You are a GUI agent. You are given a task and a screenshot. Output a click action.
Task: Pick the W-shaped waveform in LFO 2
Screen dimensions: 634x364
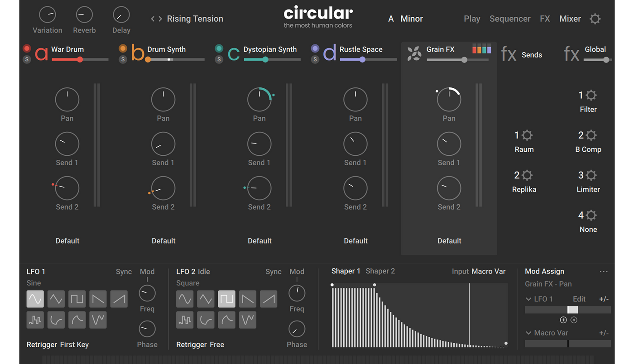tap(247, 320)
